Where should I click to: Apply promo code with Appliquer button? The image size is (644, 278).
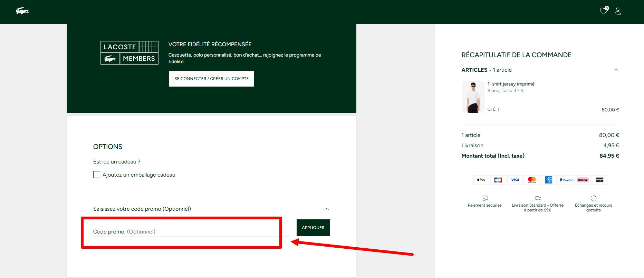tap(313, 228)
